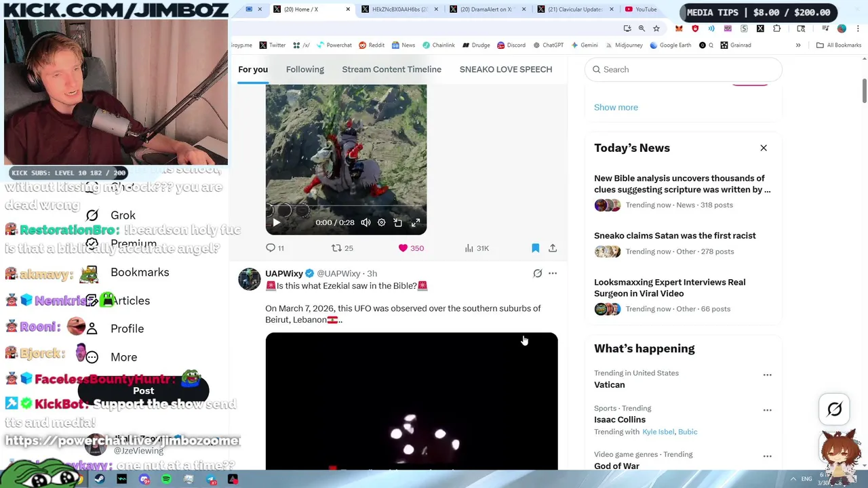Open the Grainrad bookmark
The width and height of the screenshot is (868, 488).
[736, 45]
